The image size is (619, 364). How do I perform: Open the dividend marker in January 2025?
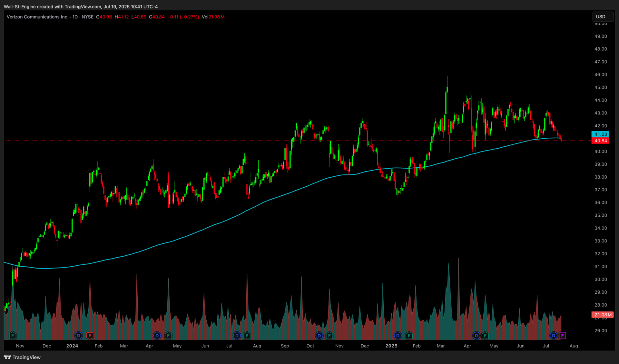(x=398, y=336)
